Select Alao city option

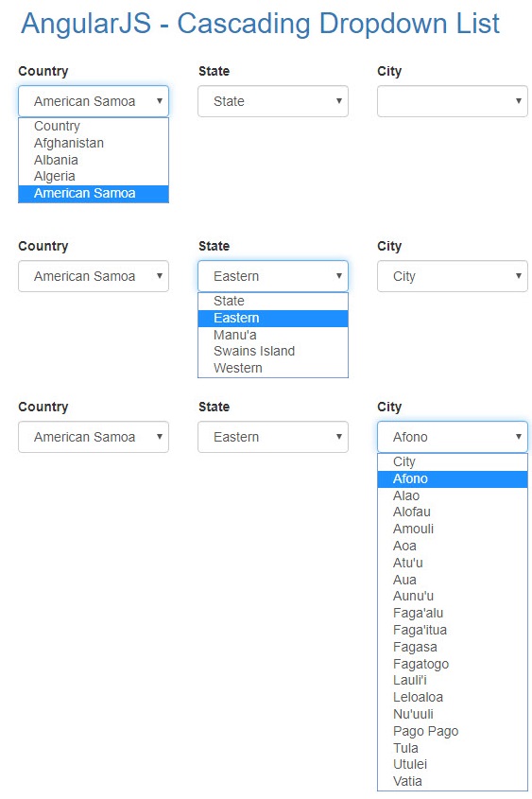[452, 495]
